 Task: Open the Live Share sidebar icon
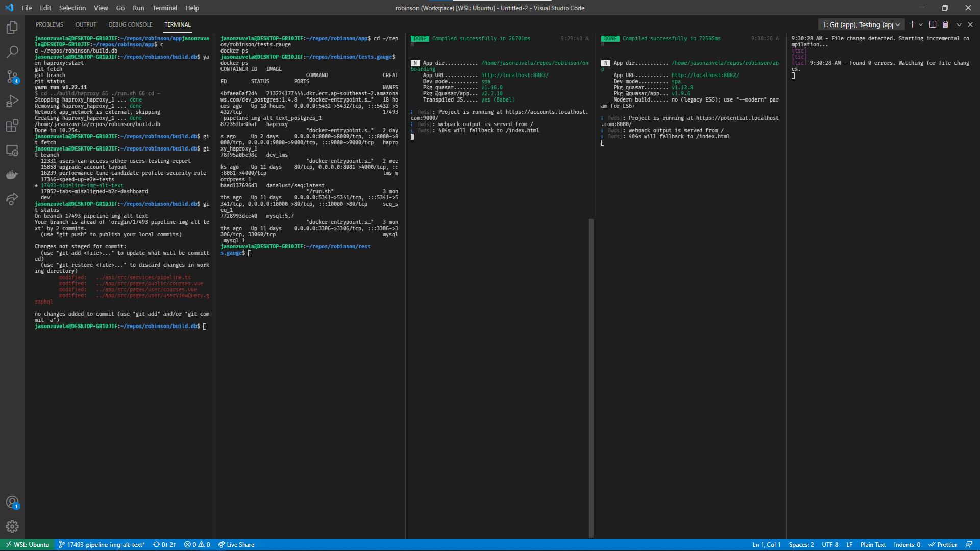point(12,199)
